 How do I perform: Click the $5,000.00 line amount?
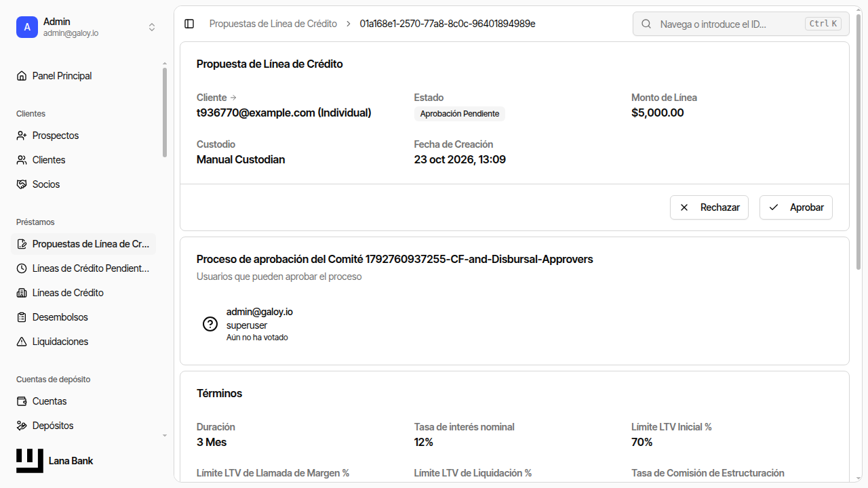pos(658,113)
